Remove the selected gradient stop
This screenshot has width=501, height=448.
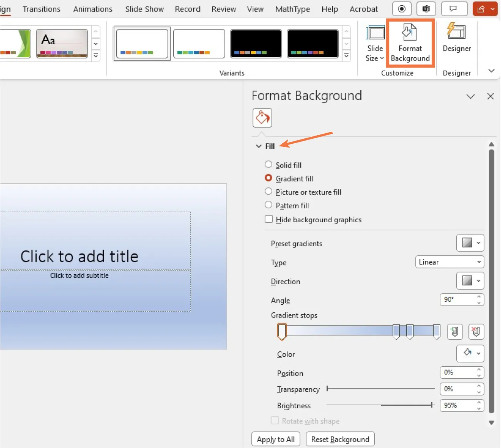476,331
